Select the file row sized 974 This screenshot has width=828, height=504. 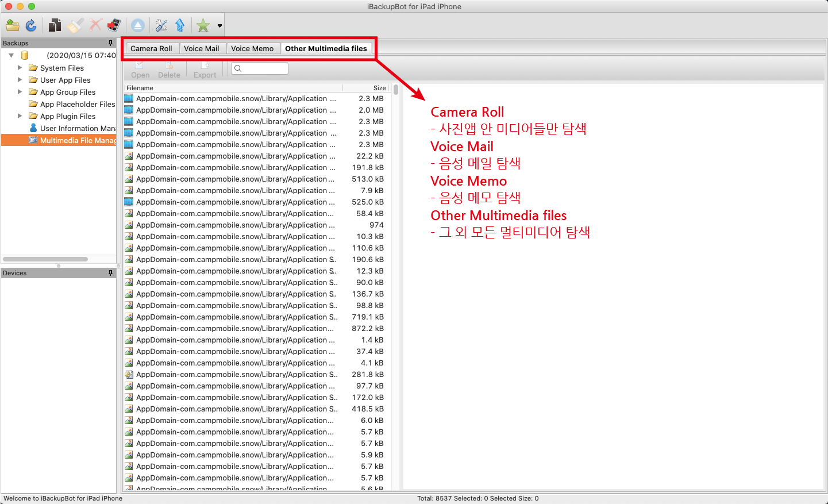(257, 225)
